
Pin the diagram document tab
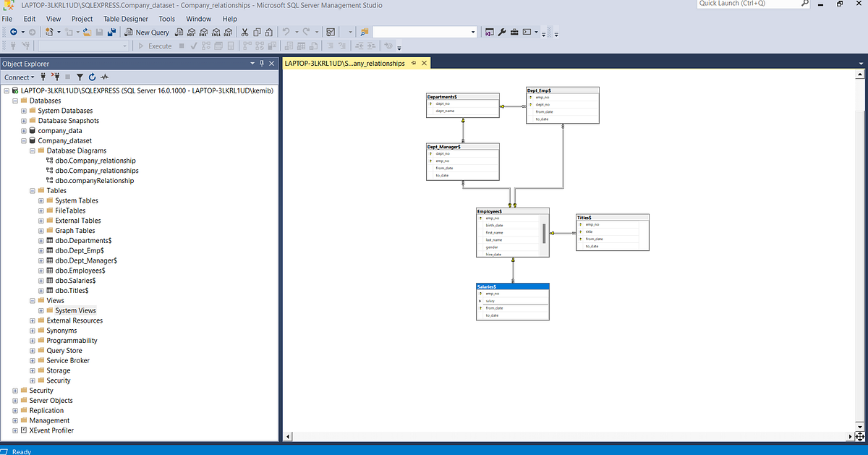point(413,63)
